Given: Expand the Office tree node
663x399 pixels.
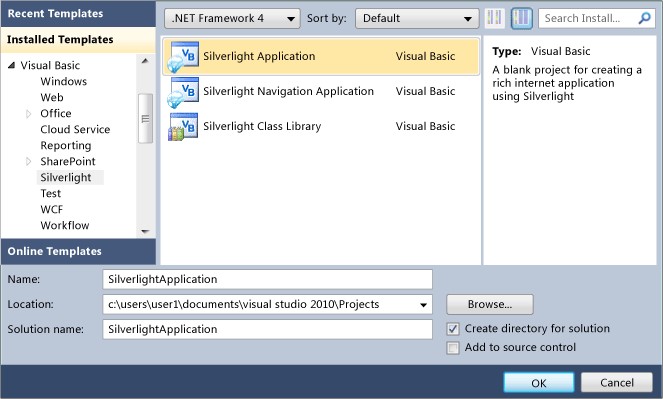Looking at the screenshot, I should coord(28,114).
